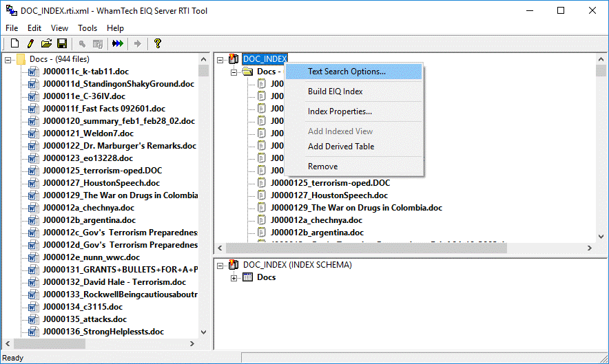Choose Index Properties from context menu
The height and width of the screenshot is (364, 609).
click(x=353, y=111)
